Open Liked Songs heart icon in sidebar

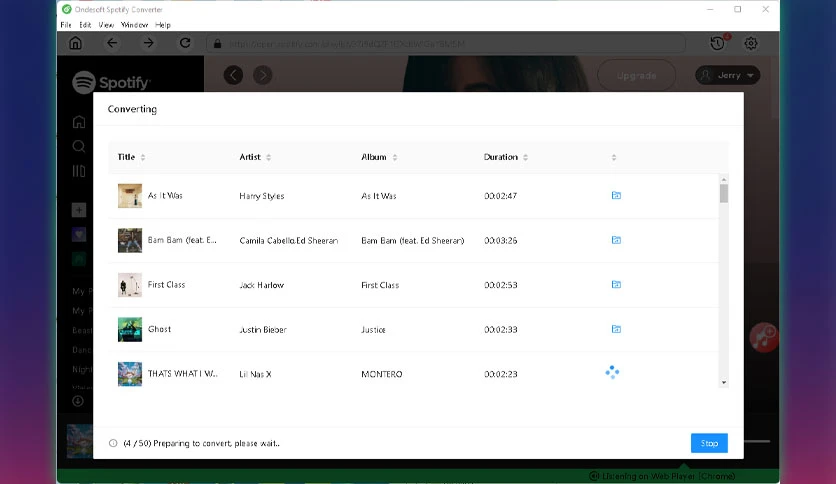tap(79, 235)
